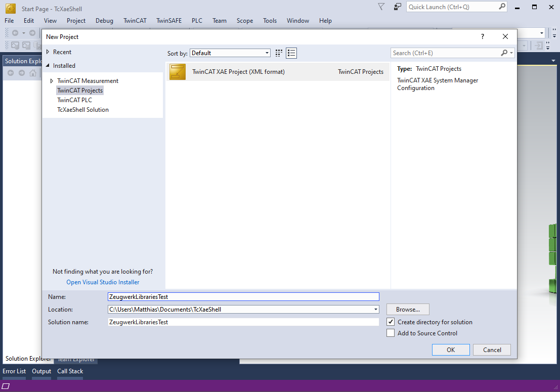Open the View menu

coord(51,21)
